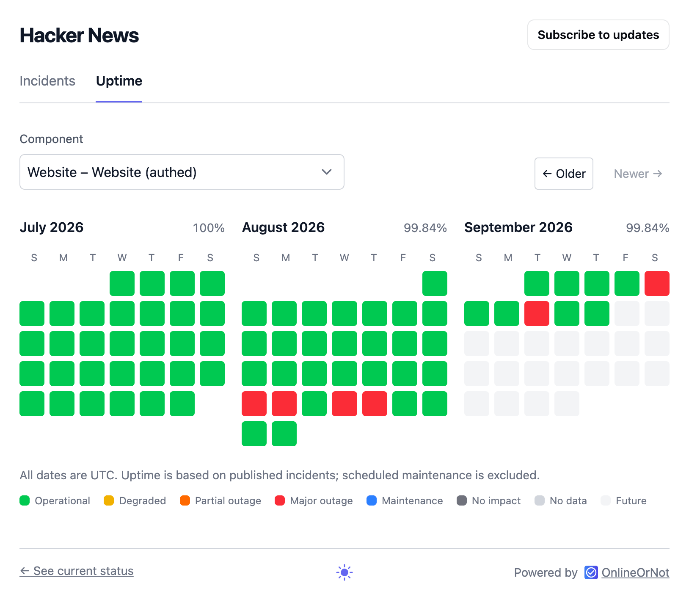This screenshot has height=608, width=700.
Task: Click the green August 1 day cell
Action: (435, 283)
